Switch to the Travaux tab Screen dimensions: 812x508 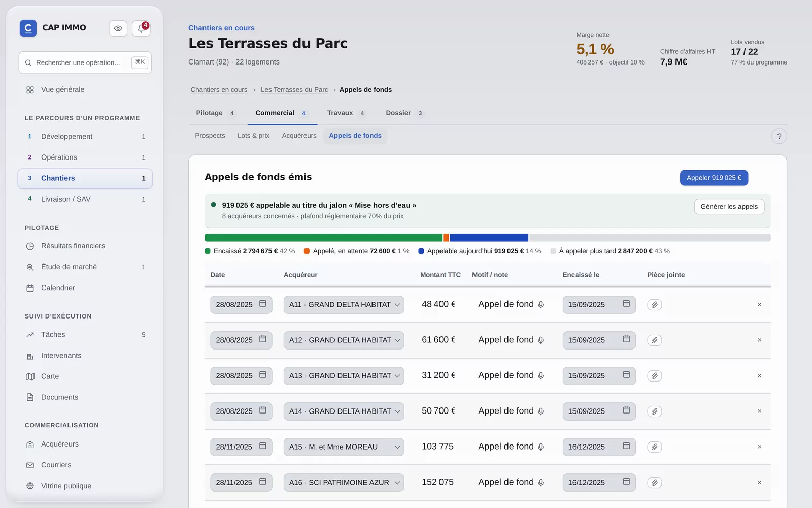coord(346,113)
